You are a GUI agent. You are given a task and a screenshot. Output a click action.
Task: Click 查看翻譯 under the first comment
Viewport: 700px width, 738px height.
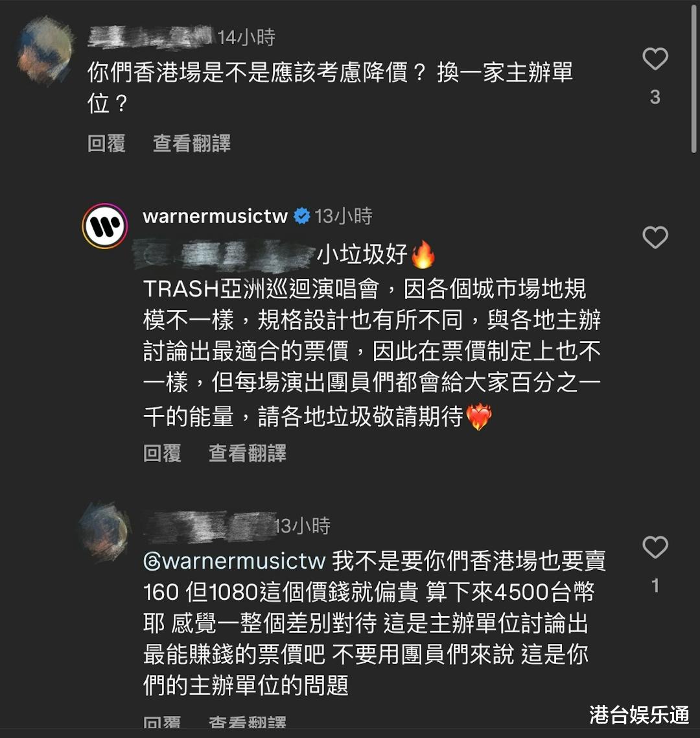pyautogui.click(x=192, y=143)
